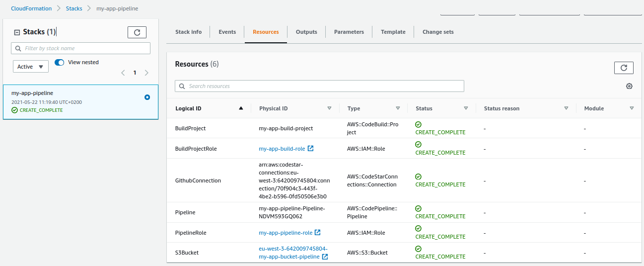Open the Outputs tab
Image resolution: width=644 pixels, height=266 pixels.
306,32
